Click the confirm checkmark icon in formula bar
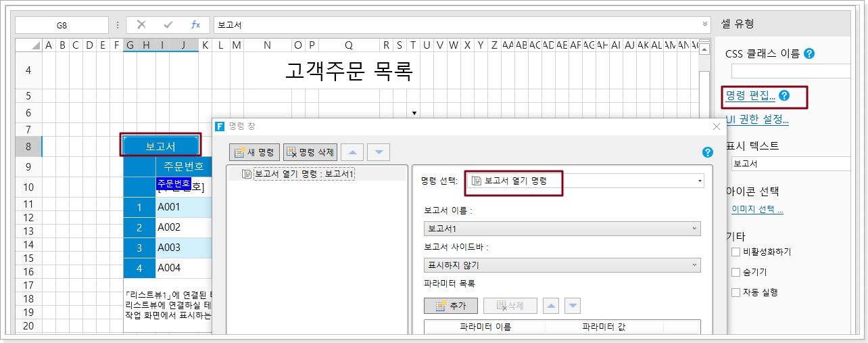The image size is (868, 343). point(168,25)
